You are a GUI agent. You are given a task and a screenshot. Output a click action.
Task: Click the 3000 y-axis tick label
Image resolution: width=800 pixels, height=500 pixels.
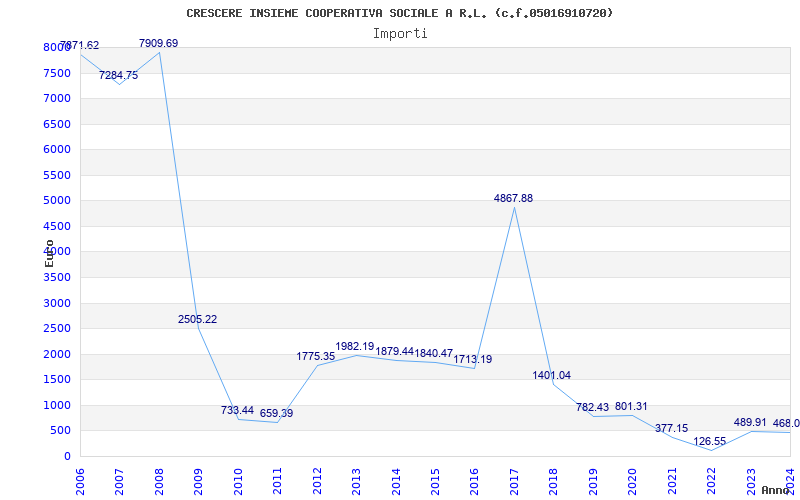(57, 303)
